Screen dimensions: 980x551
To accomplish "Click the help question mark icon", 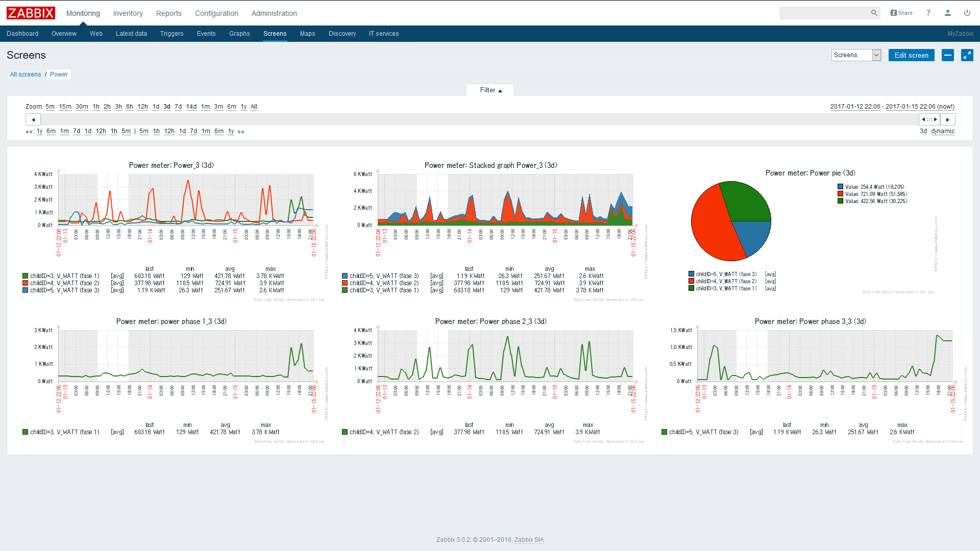I will (x=929, y=13).
